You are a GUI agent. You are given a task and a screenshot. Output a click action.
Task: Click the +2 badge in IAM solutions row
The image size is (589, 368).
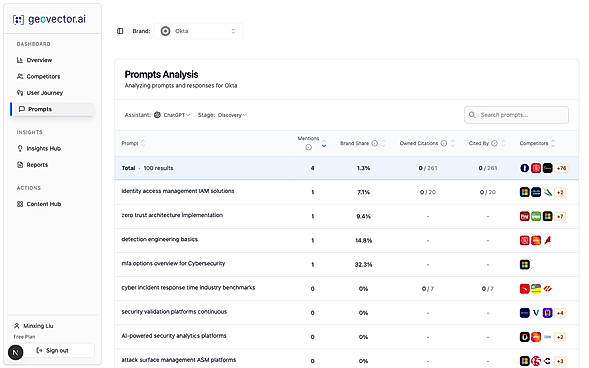(x=560, y=192)
